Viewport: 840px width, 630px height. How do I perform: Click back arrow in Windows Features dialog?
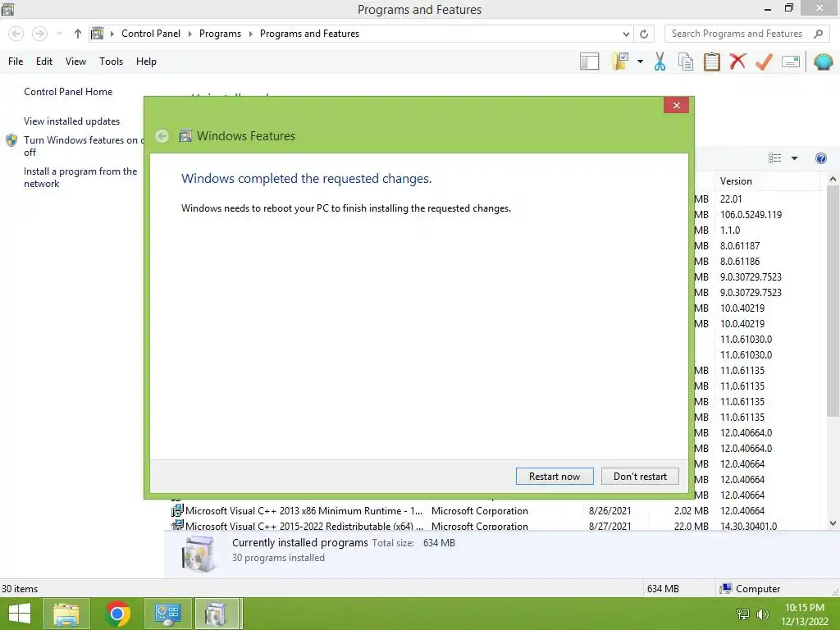click(162, 136)
